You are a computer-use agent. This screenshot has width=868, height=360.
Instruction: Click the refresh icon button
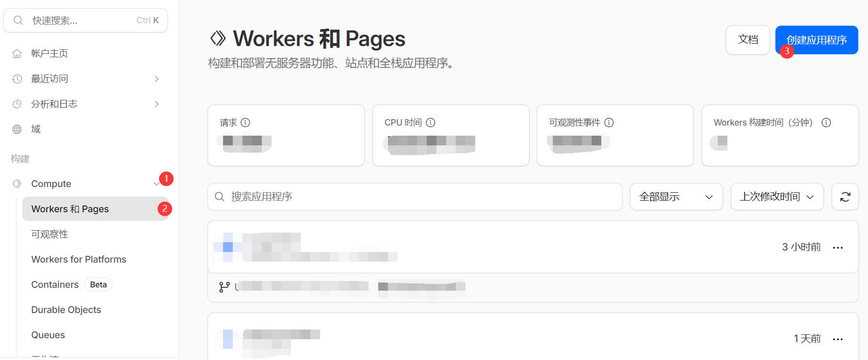tap(845, 197)
